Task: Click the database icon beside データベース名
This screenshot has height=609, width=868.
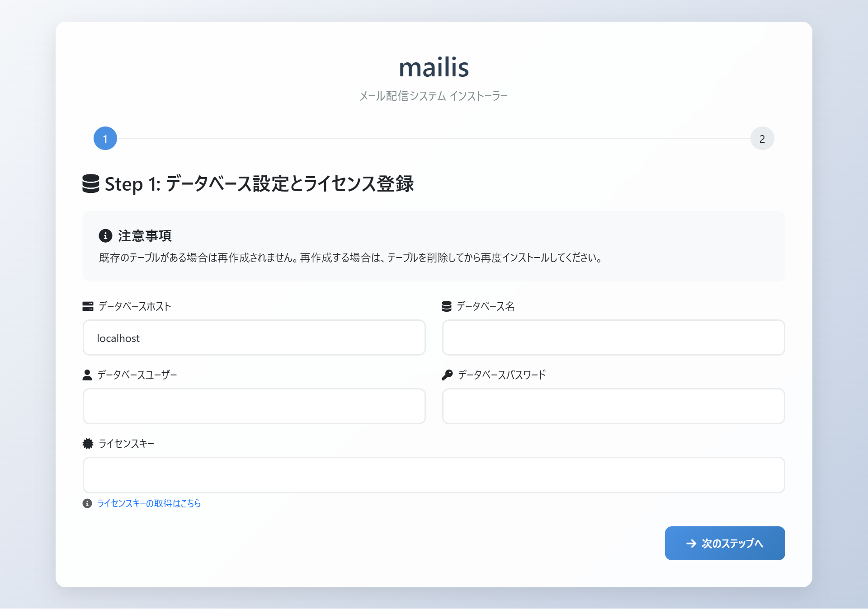Action: click(447, 306)
